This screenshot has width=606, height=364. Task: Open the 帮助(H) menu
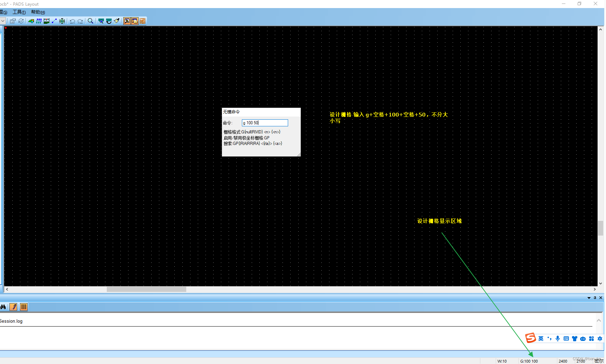(x=38, y=12)
